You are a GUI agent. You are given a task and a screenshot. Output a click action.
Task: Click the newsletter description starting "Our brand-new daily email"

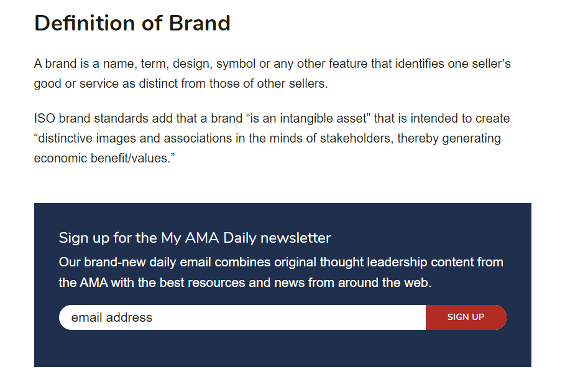tap(281, 272)
